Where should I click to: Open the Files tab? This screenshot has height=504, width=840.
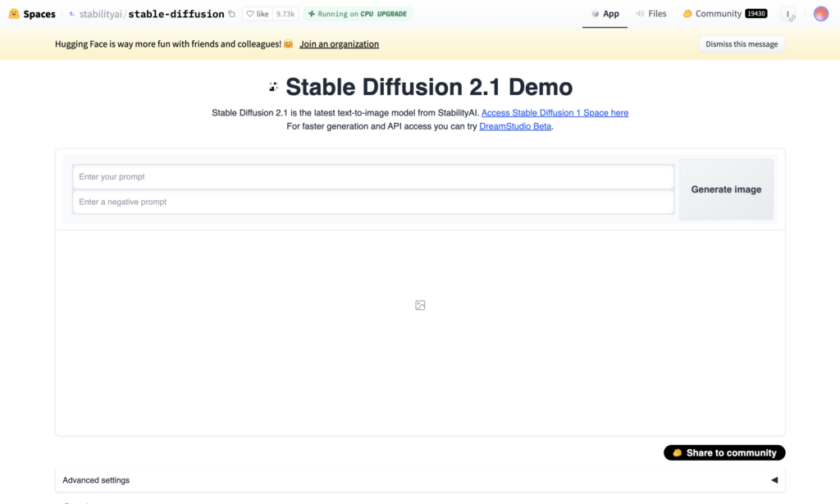pyautogui.click(x=651, y=14)
